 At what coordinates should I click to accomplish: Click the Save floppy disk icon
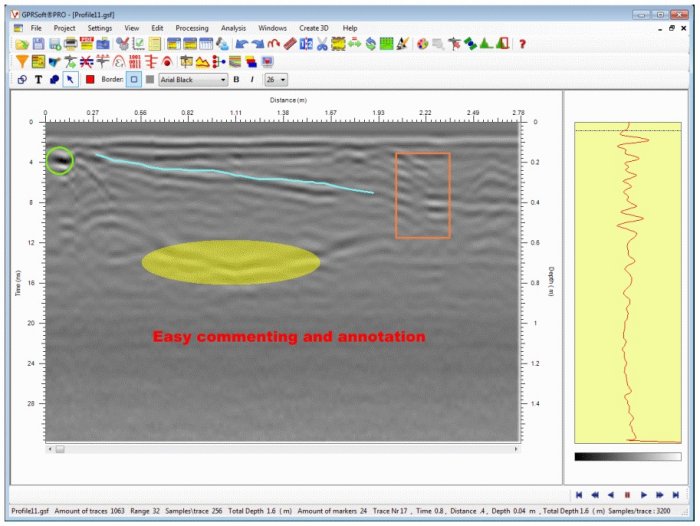click(x=38, y=45)
